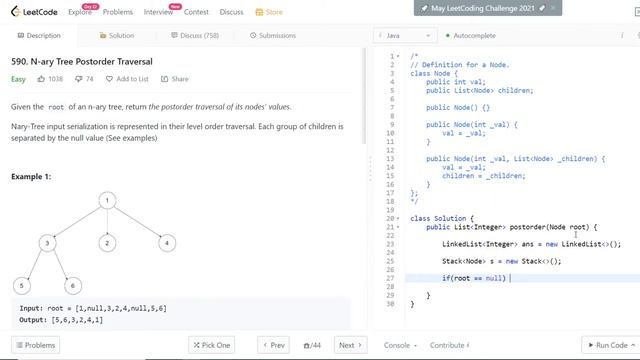
Task: Click the Solution tab icon
Action: point(103,36)
